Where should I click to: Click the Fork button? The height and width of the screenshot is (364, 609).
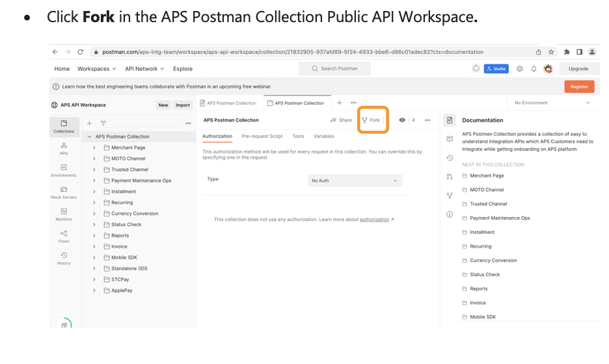coord(371,120)
